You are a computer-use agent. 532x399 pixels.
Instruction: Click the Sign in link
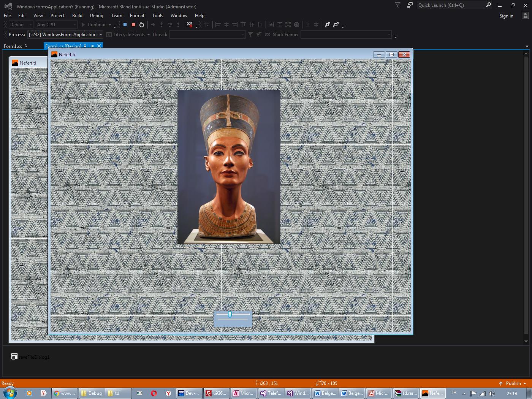(506, 16)
